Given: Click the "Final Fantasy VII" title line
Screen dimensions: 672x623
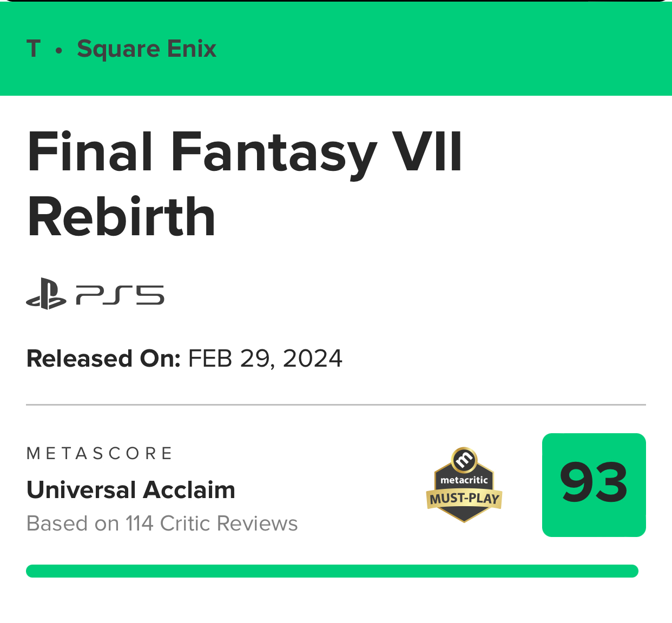Looking at the screenshot, I should coord(245,153).
